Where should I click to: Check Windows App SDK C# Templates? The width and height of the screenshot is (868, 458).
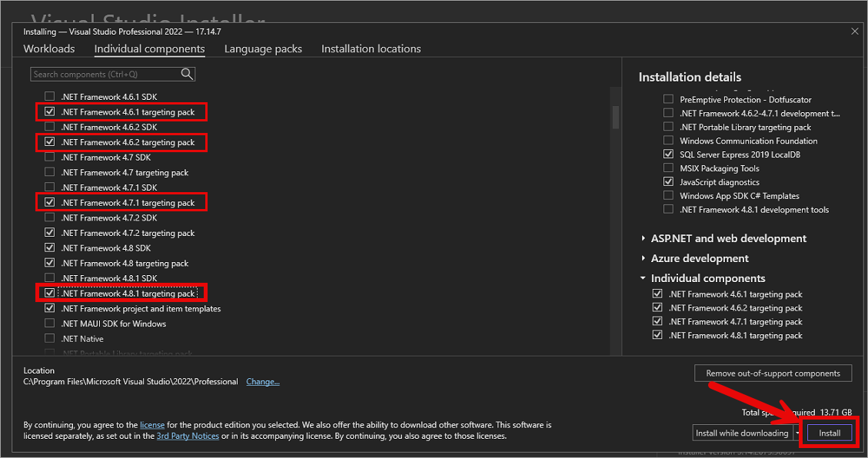(x=669, y=196)
